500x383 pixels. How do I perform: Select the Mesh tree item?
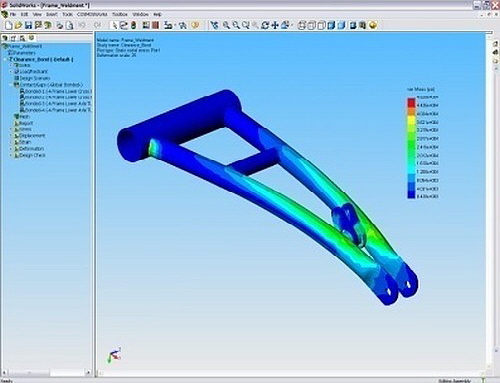click(x=22, y=117)
